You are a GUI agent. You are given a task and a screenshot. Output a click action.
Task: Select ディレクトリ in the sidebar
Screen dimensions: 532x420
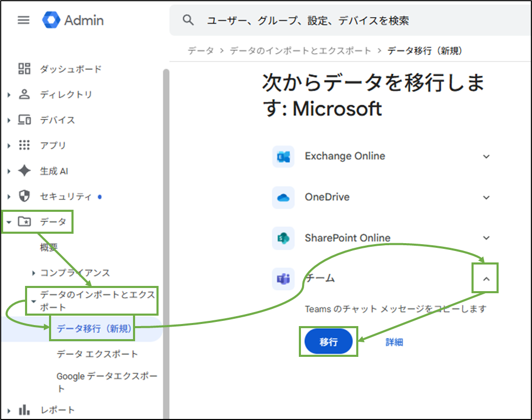click(x=66, y=94)
